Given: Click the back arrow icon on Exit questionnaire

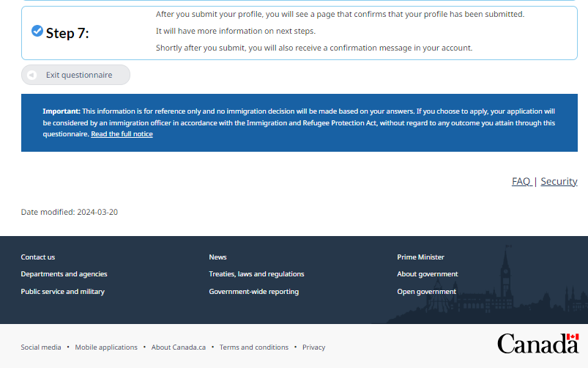Looking at the screenshot, I should click(x=32, y=75).
